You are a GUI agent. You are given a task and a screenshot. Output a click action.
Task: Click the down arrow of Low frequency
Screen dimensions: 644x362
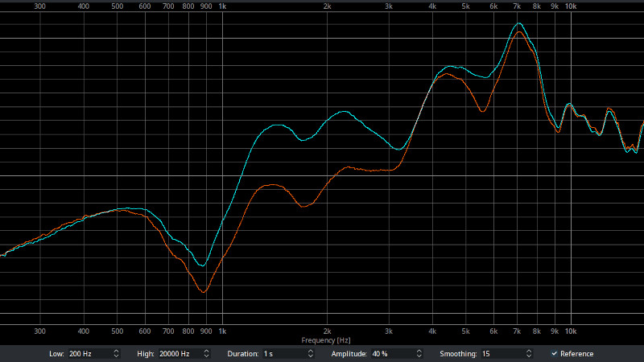(x=117, y=356)
